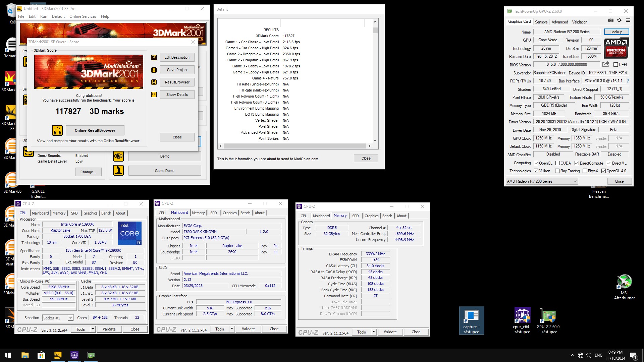Open GPU-Z hamburger menu icon
The height and width of the screenshot is (362, 644).
628,20
